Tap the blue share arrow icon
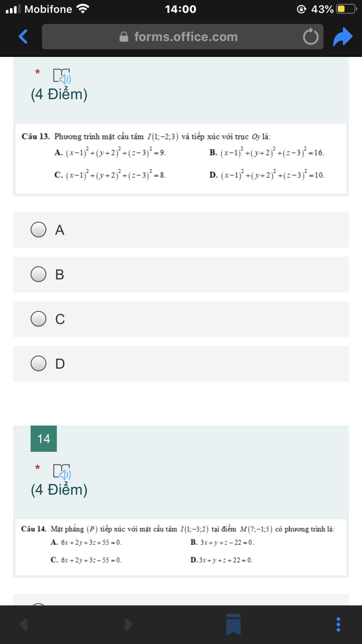The height and width of the screenshot is (644, 362). pyautogui.click(x=343, y=37)
